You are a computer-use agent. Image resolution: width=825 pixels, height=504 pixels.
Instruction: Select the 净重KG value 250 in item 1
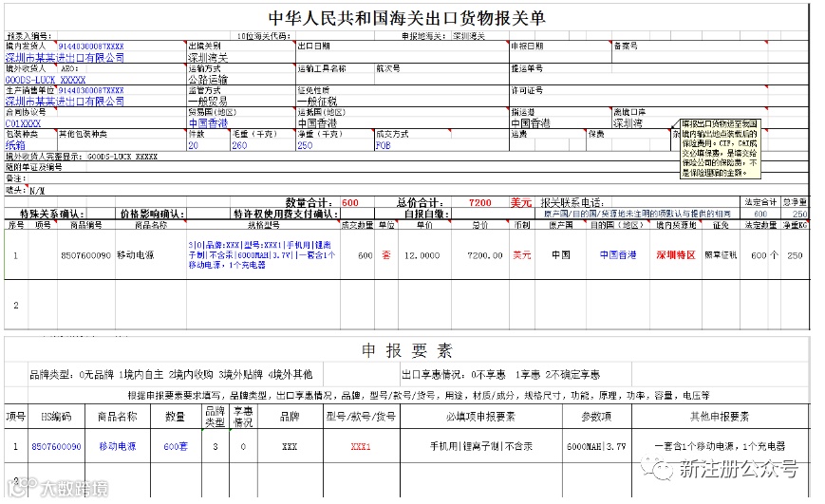[x=795, y=255]
